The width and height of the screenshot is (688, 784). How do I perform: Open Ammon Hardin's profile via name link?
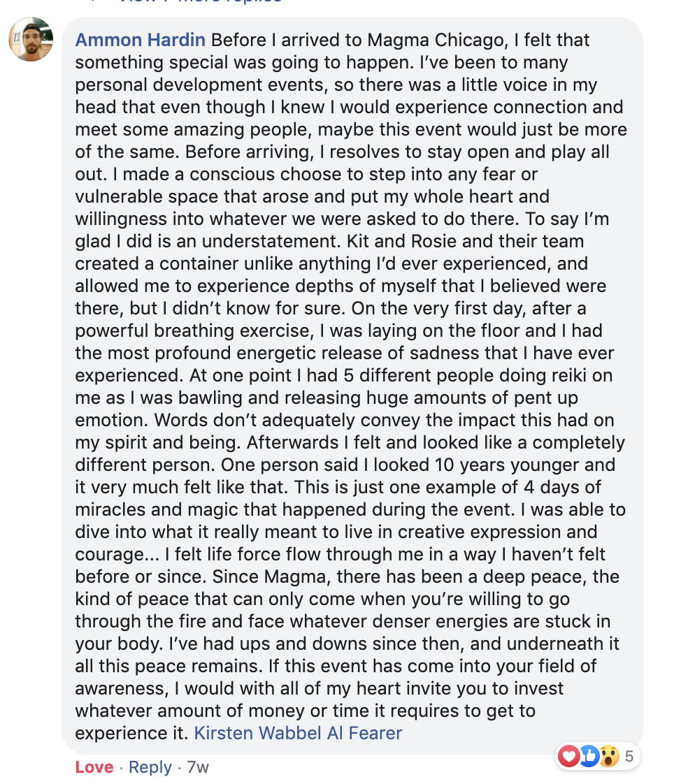coord(140,40)
